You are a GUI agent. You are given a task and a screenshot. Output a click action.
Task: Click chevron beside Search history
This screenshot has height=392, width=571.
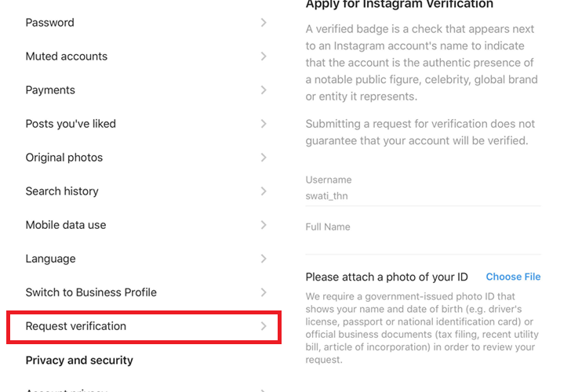point(264,191)
